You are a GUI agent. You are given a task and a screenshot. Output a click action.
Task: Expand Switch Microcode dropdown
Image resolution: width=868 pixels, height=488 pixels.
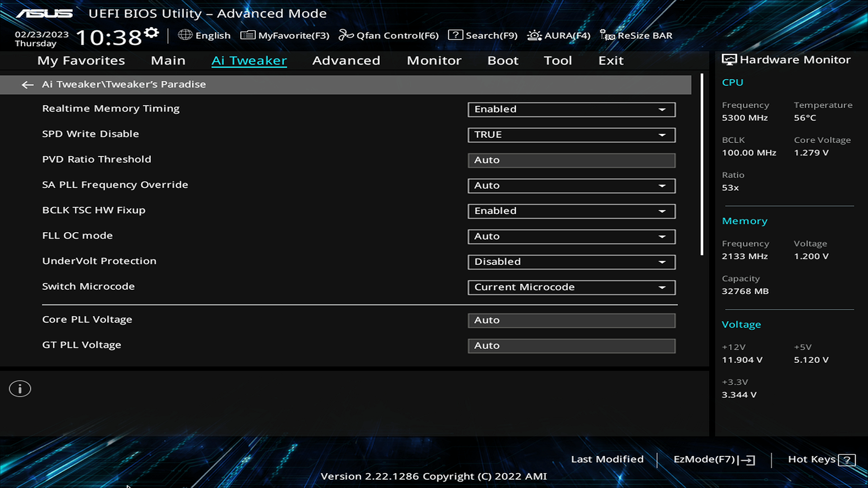pos(571,287)
